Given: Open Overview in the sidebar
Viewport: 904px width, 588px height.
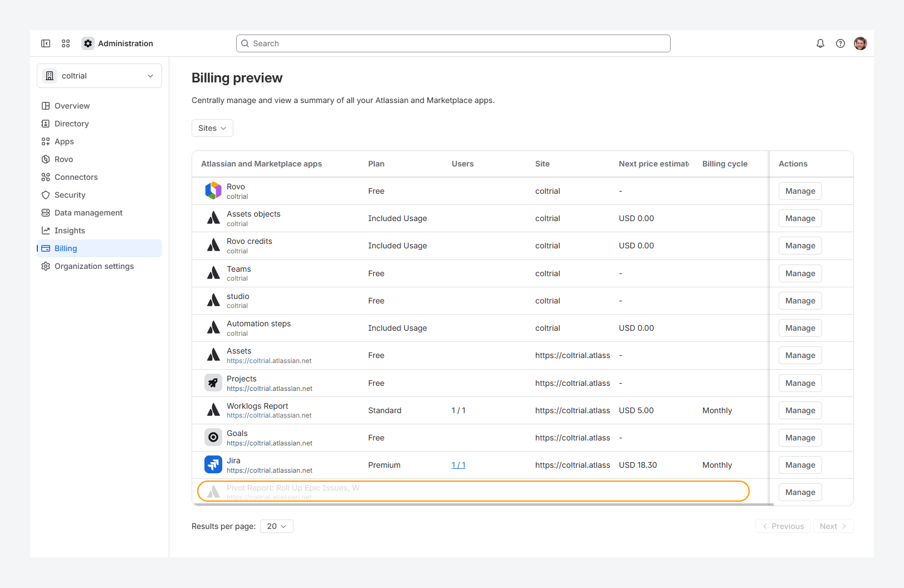Looking at the screenshot, I should point(99,106).
